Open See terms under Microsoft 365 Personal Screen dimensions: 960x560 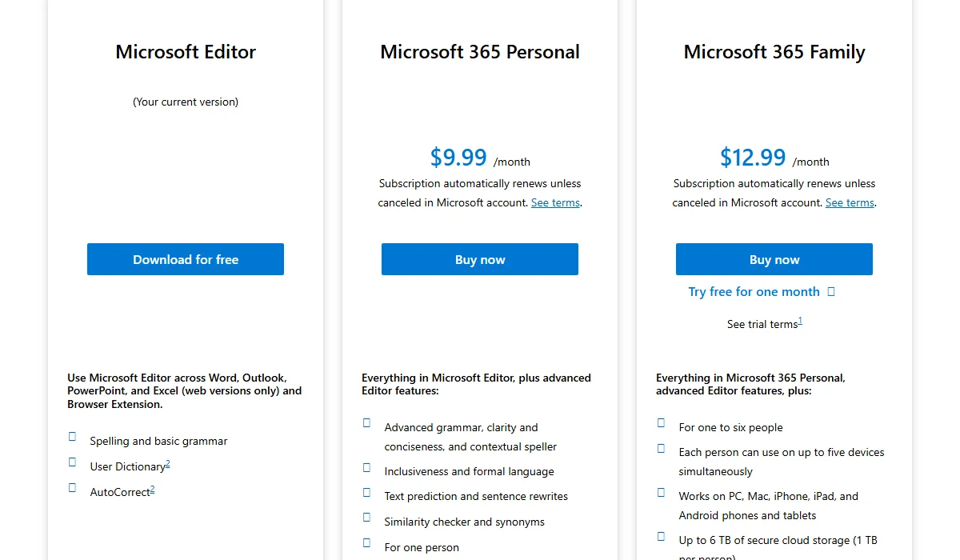coord(555,202)
